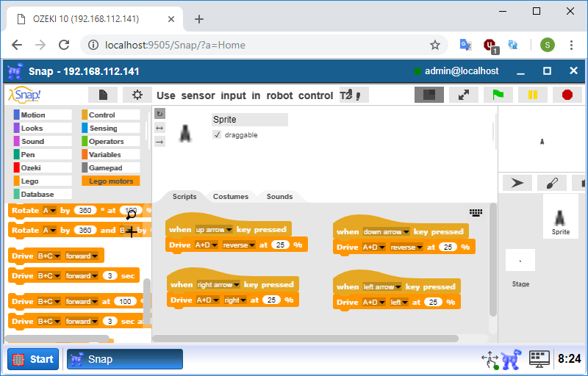
Task: Select the left-right flip rotation style
Action: (x=159, y=128)
